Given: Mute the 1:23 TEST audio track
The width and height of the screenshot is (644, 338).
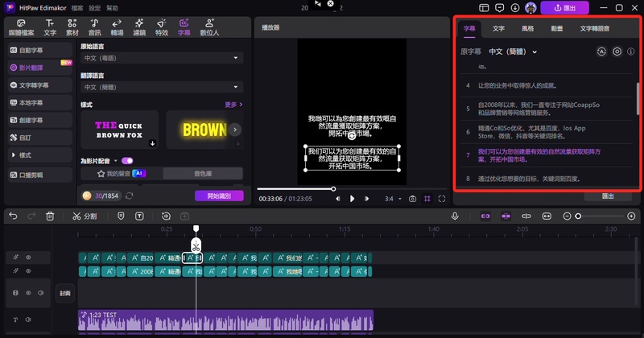Looking at the screenshot, I should (28, 319).
